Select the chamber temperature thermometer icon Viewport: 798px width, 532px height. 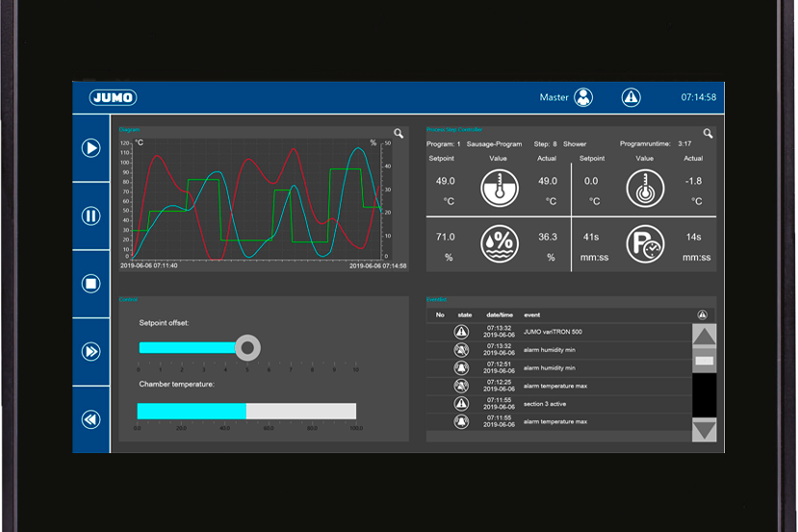pos(500,189)
